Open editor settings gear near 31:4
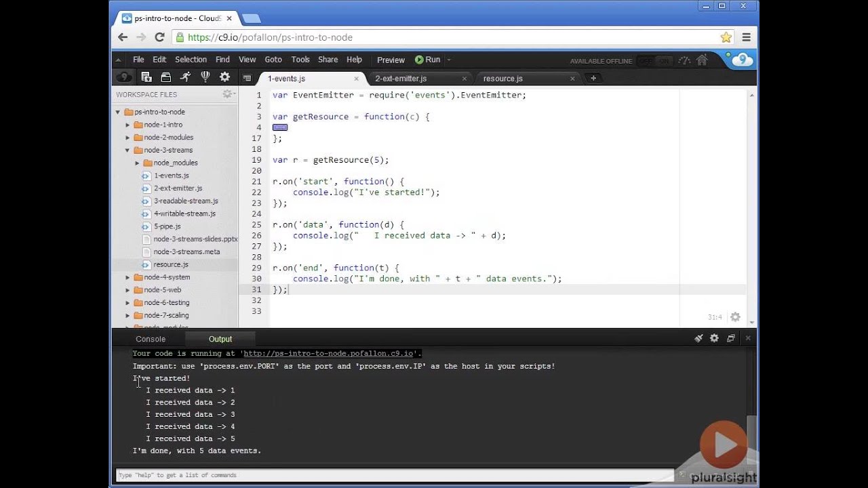868x488 pixels. pos(735,317)
